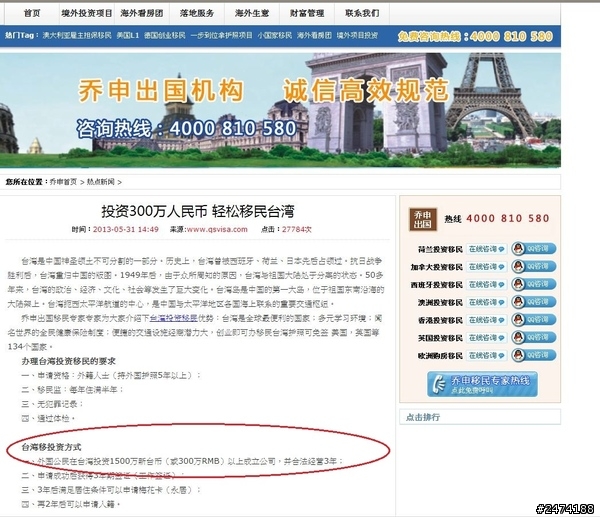This screenshot has height=517, width=600.
Task: Start 在线咨询 for 荷兰投资移民
Action: click(x=487, y=249)
